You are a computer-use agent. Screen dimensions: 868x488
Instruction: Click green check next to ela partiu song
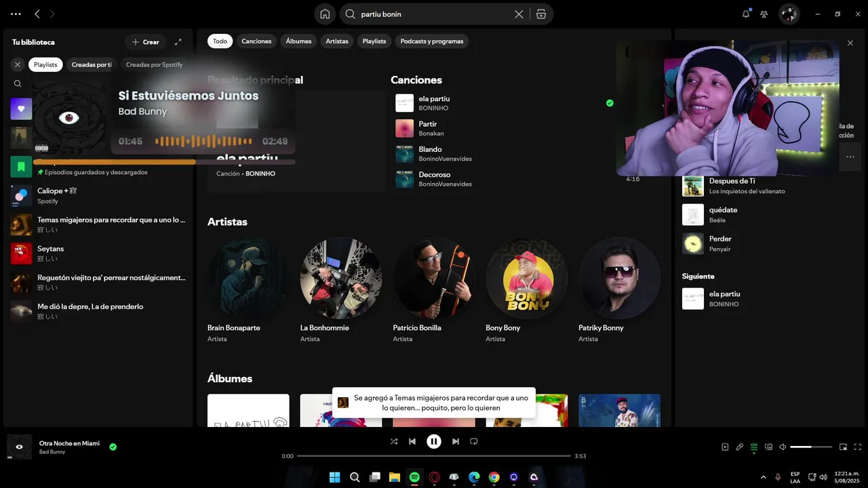coord(610,103)
